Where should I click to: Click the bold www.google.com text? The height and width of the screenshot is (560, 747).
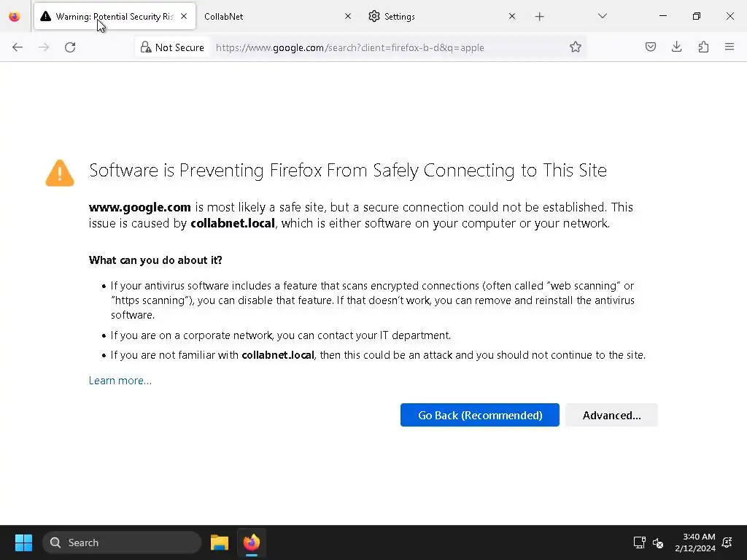click(x=139, y=207)
